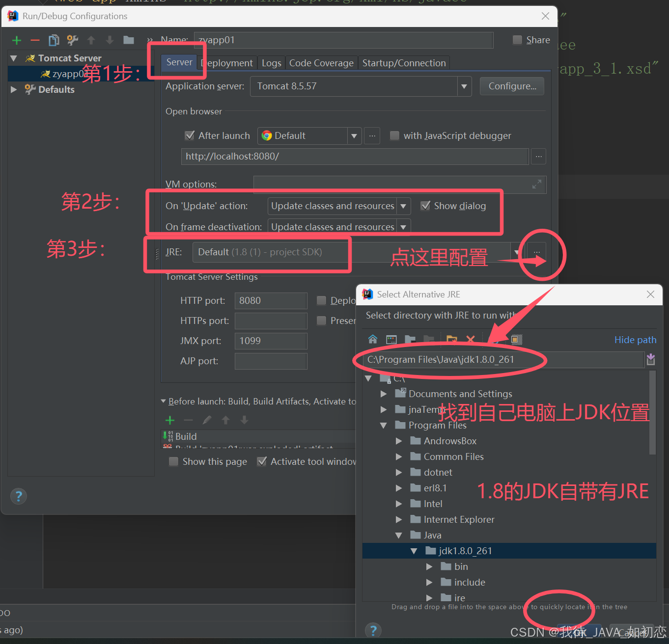Toggle the Show dialog checkbox

[x=425, y=206]
